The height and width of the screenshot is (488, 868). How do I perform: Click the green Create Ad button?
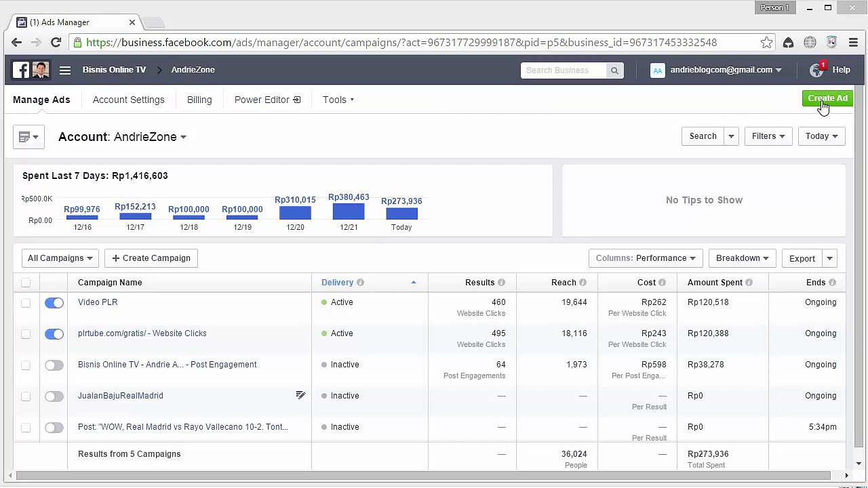pyautogui.click(x=827, y=98)
